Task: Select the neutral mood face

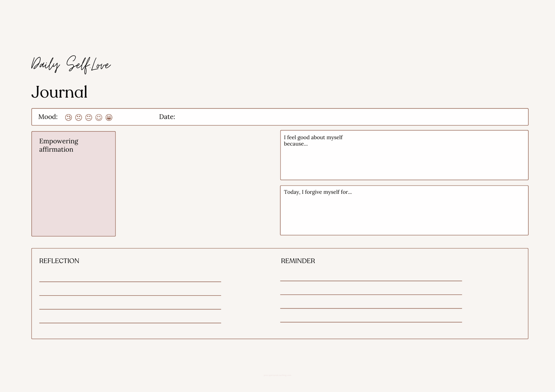Action: pos(89,117)
